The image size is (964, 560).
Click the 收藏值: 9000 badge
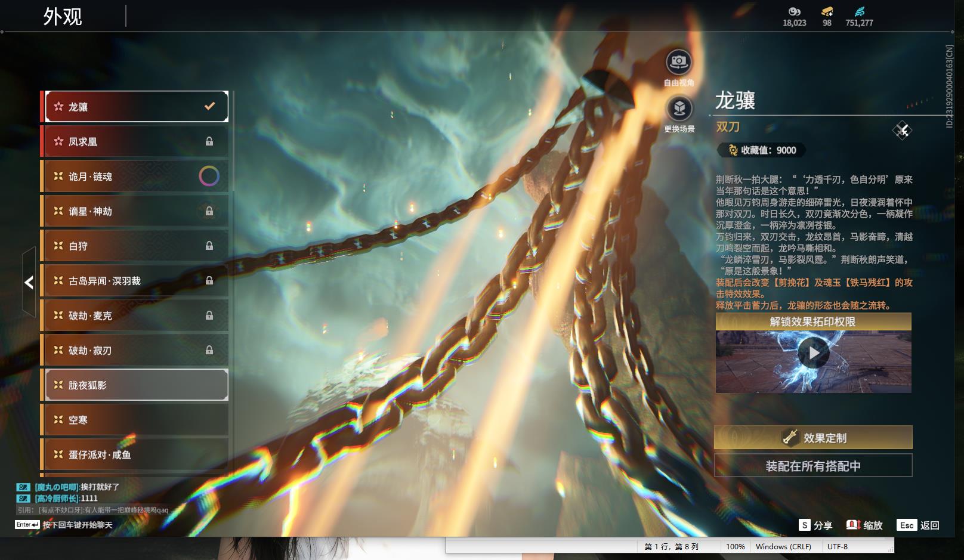tap(762, 150)
